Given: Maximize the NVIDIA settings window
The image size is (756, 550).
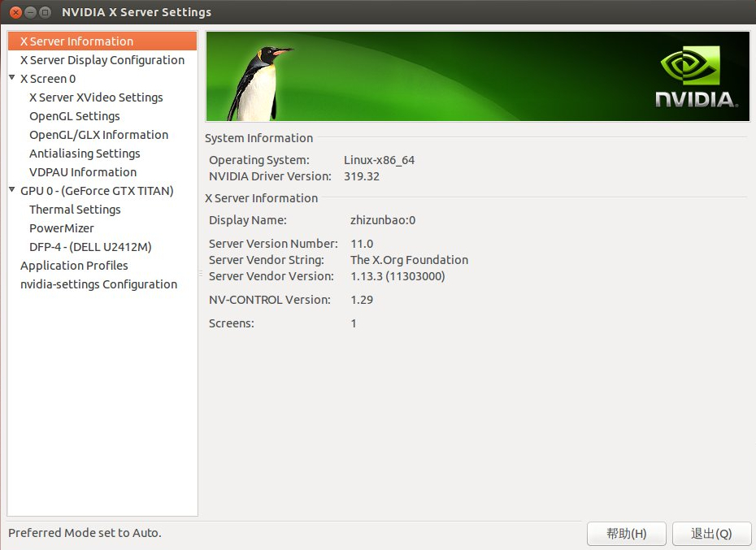Looking at the screenshot, I should click(x=45, y=12).
